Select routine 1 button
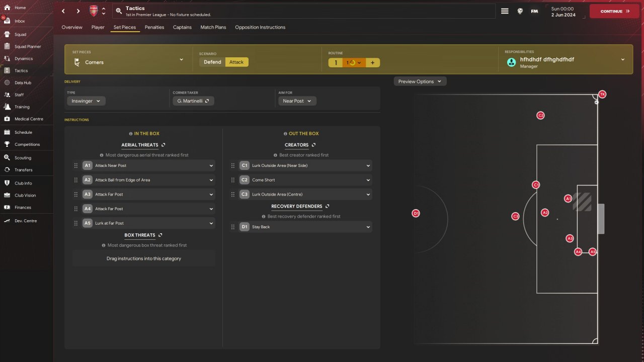 click(x=336, y=63)
